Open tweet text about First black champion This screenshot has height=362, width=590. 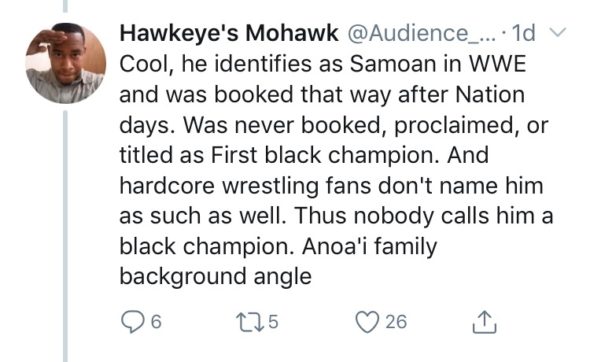pos(304,155)
